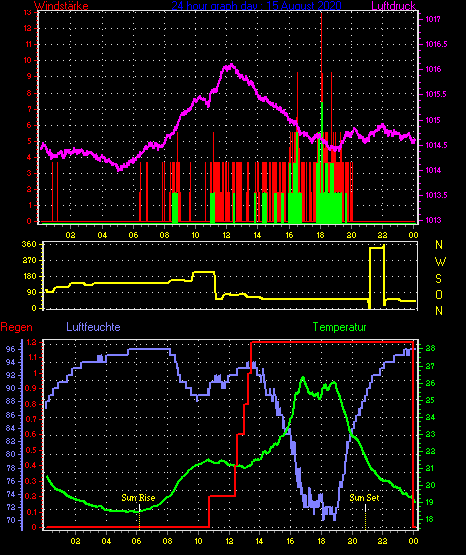
Task: Click the Sun Set marker label
Action: click(x=364, y=498)
